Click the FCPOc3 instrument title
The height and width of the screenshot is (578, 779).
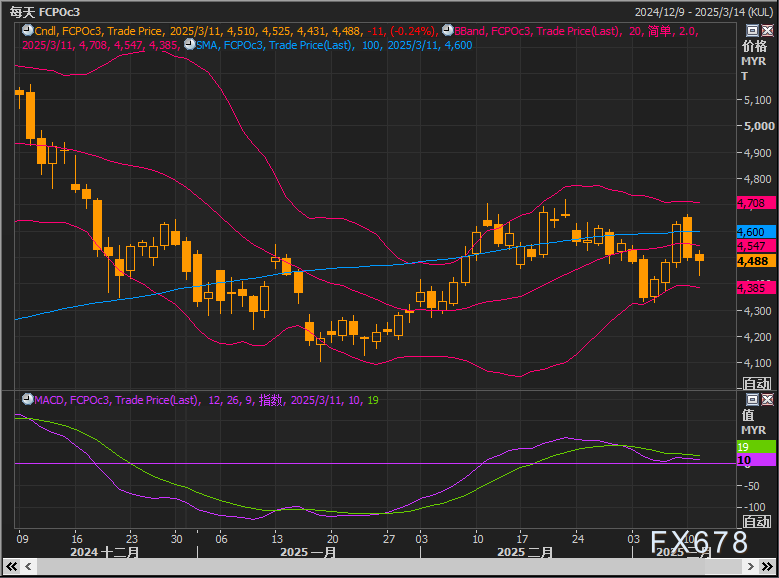pyautogui.click(x=60, y=11)
